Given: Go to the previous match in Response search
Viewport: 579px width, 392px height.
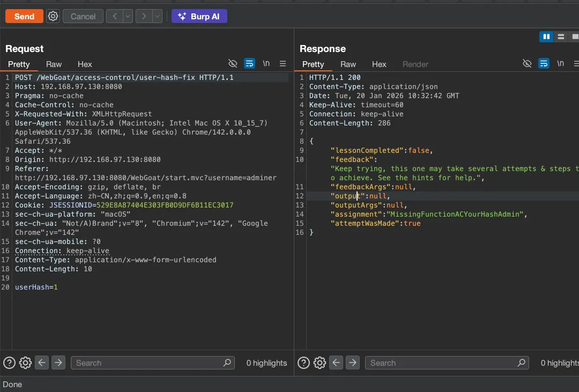Looking at the screenshot, I should (x=336, y=363).
